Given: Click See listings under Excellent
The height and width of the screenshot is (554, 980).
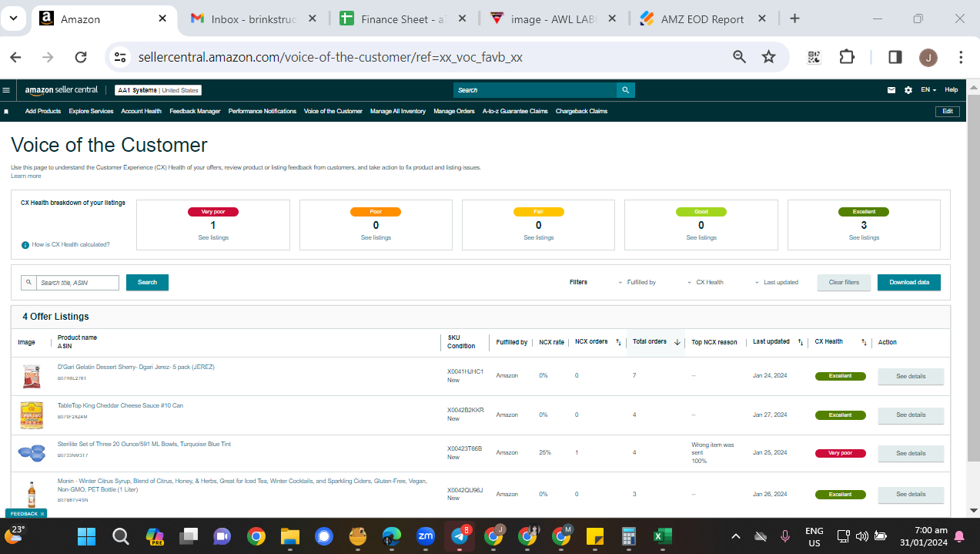Looking at the screenshot, I should (x=864, y=237).
